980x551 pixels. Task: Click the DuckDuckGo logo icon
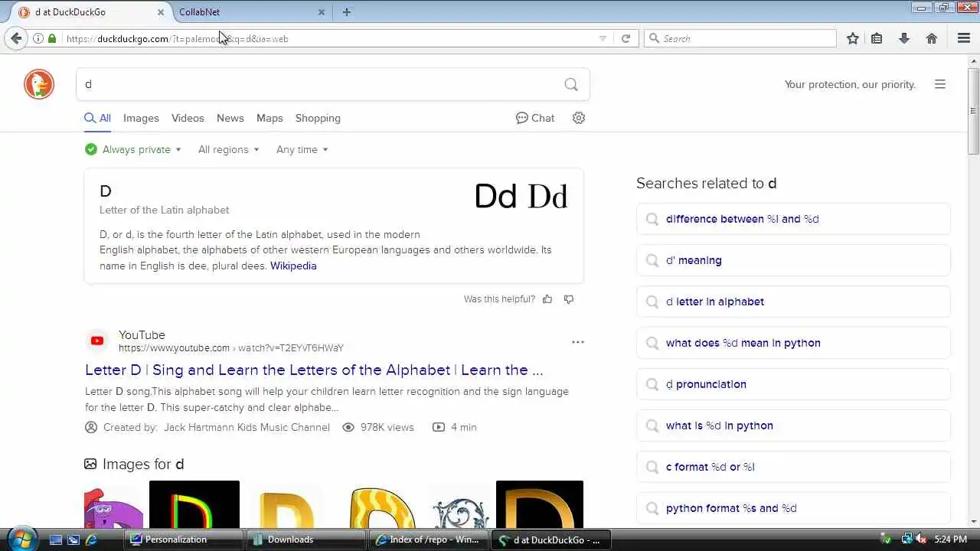(x=39, y=84)
